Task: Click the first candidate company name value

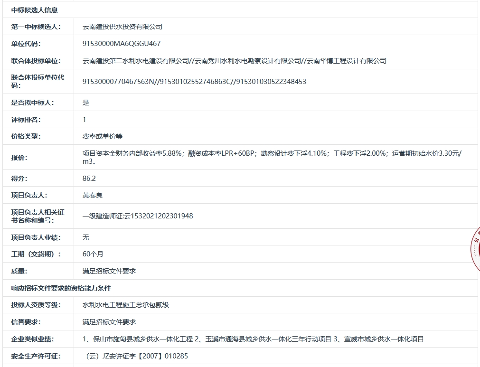Action: 122,27
